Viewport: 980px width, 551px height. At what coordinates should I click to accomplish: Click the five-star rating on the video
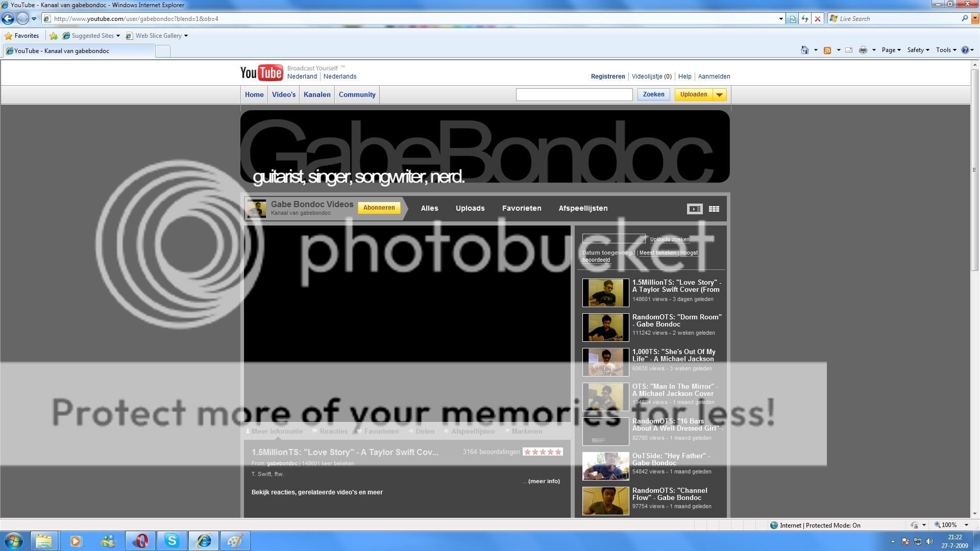tap(543, 452)
